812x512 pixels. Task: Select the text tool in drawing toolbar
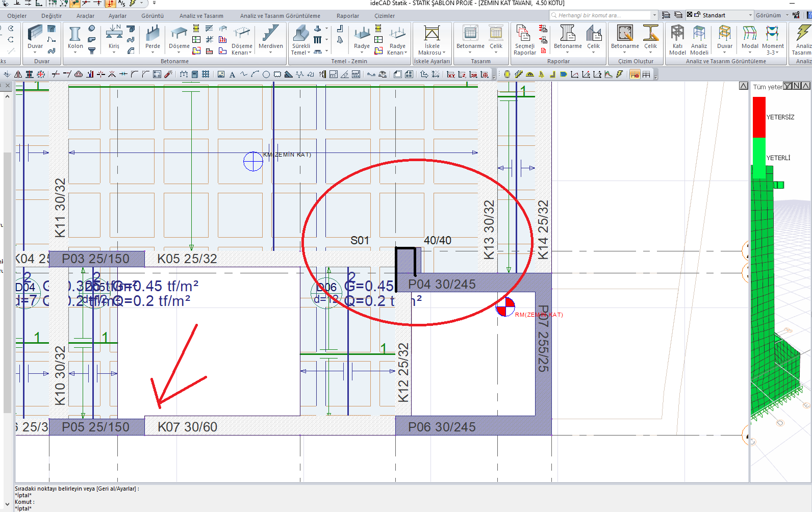point(232,74)
